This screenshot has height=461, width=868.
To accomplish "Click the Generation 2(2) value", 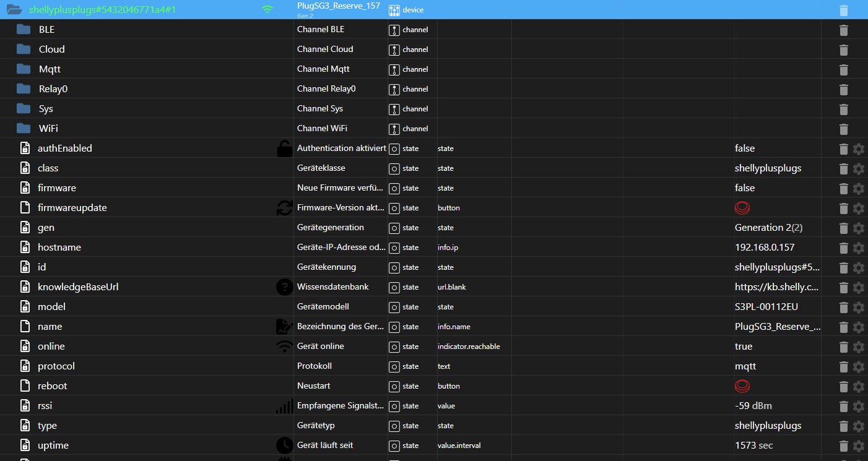I will click(x=769, y=228).
